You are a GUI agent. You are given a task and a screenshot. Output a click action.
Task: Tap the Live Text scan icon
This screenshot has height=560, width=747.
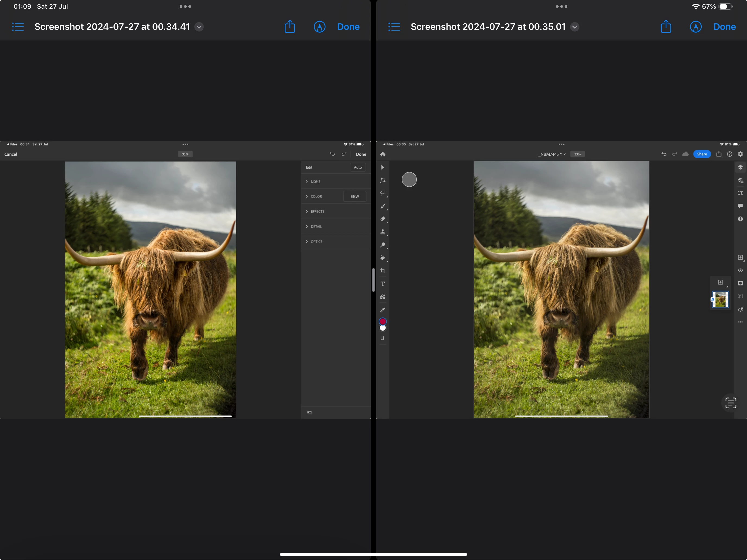click(730, 403)
